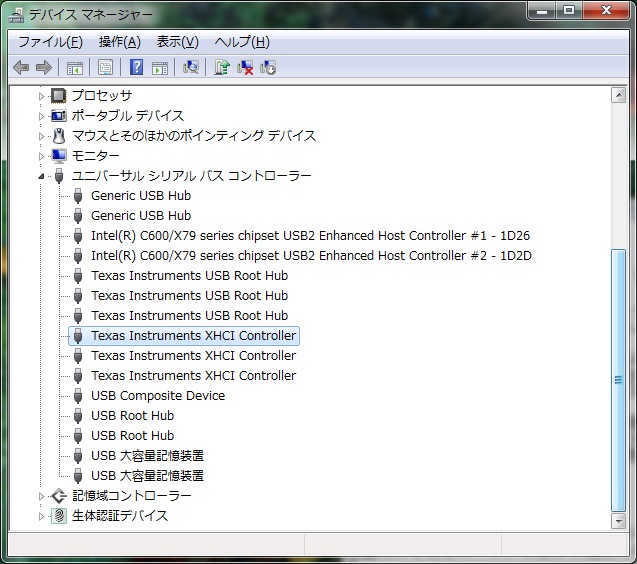Scan for hardware changes icon
Screen dimensions: 637x564
191,67
